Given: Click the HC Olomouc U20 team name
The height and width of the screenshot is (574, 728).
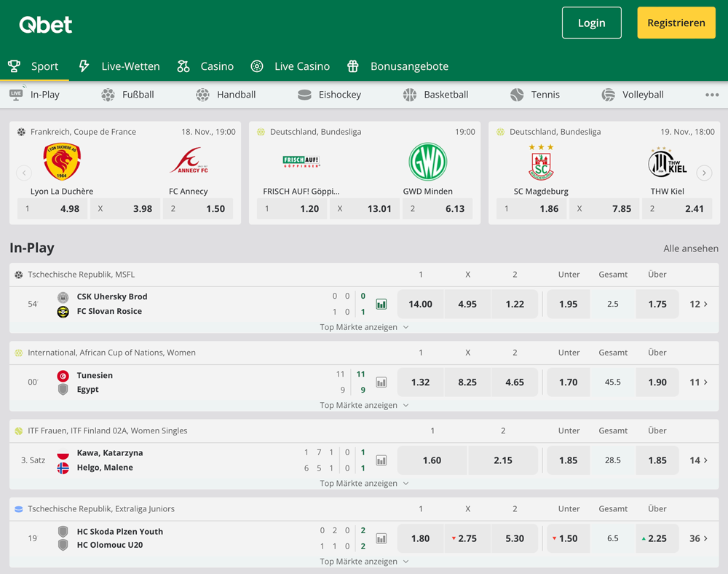Looking at the screenshot, I should (110, 545).
